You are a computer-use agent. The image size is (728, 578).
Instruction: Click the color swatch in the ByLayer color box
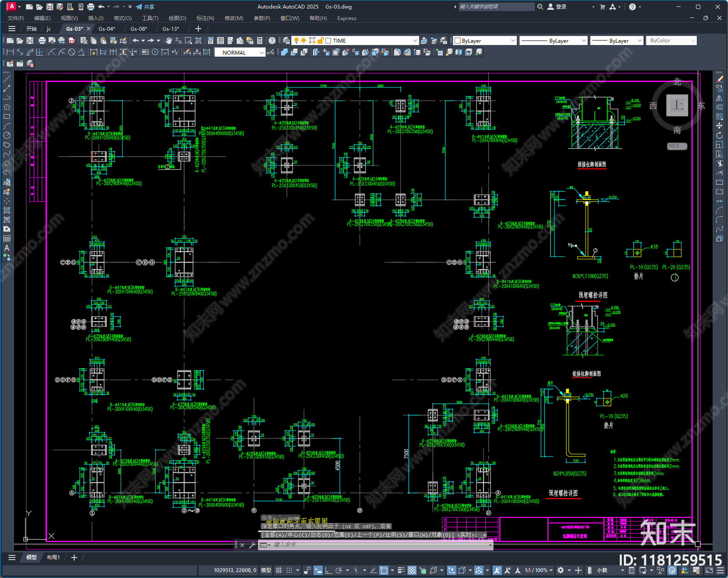(x=458, y=41)
